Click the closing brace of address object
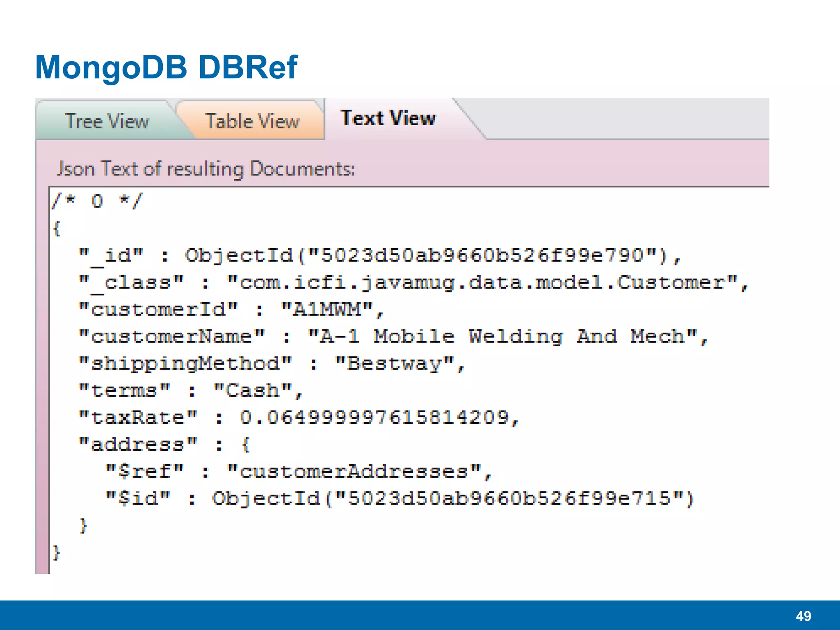Screen dimensions: 840x630 (83, 525)
